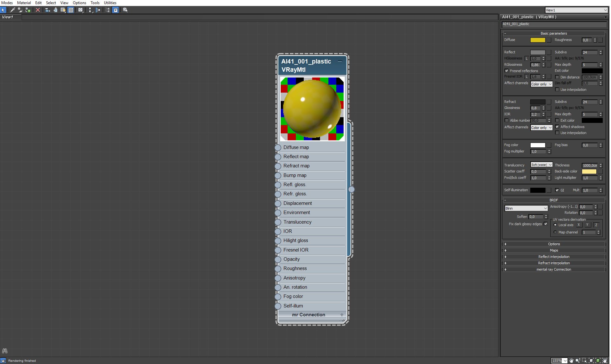Click the node's output socket

351,189
